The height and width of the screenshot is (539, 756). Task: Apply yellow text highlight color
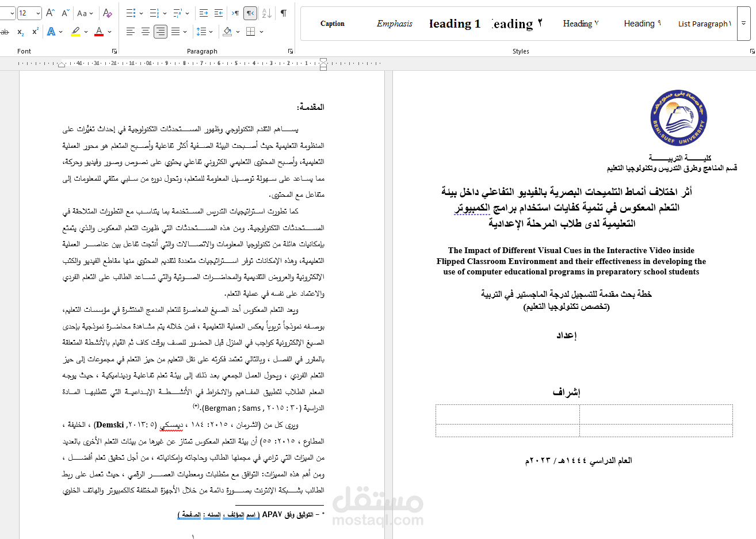coord(75,32)
